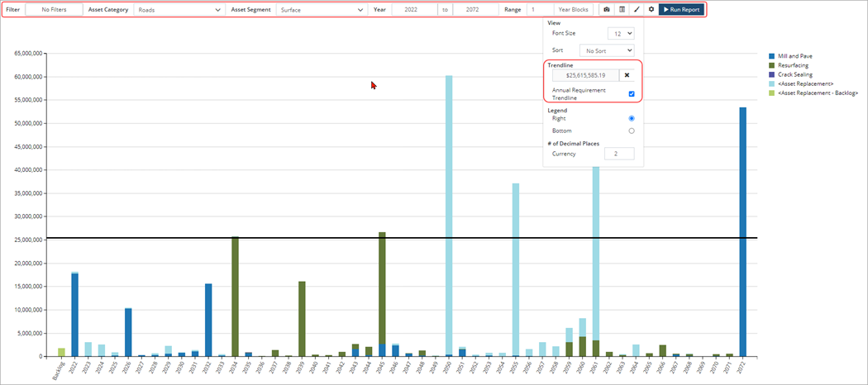Viewport: 868px width, 385px height.
Task: Select Bottom legend position radio button
Action: 632,131
